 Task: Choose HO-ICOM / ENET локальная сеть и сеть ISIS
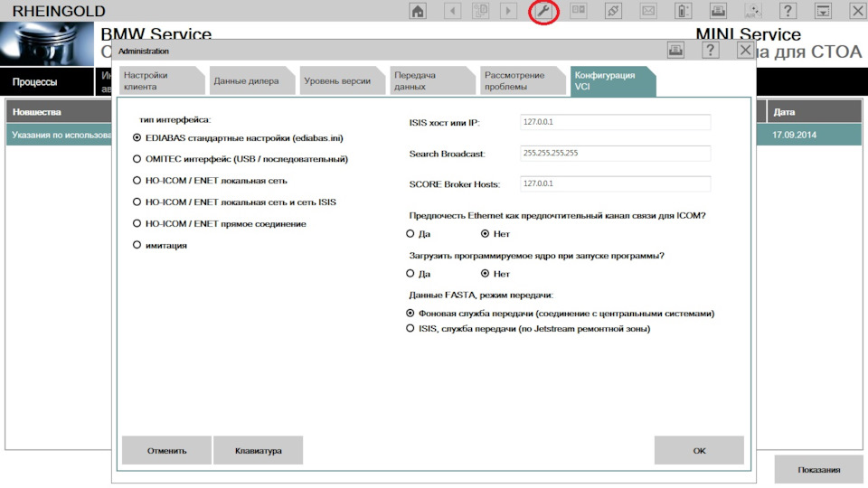pos(234,202)
